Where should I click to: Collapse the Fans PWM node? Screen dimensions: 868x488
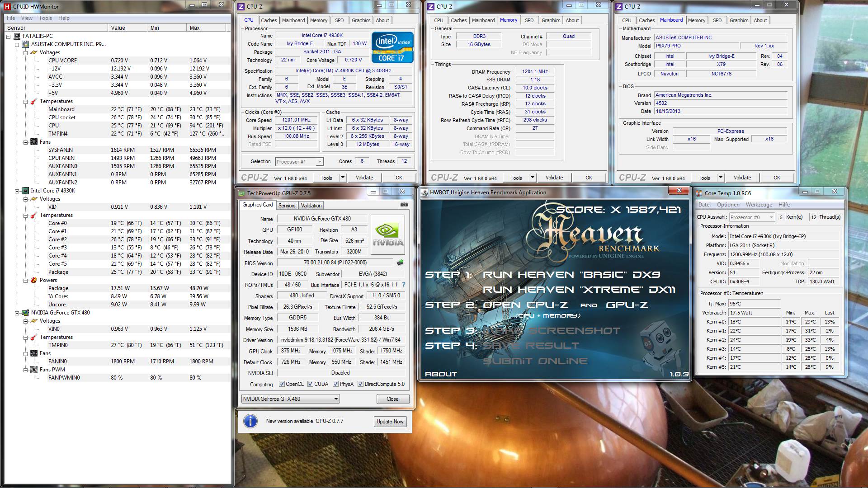click(26, 370)
